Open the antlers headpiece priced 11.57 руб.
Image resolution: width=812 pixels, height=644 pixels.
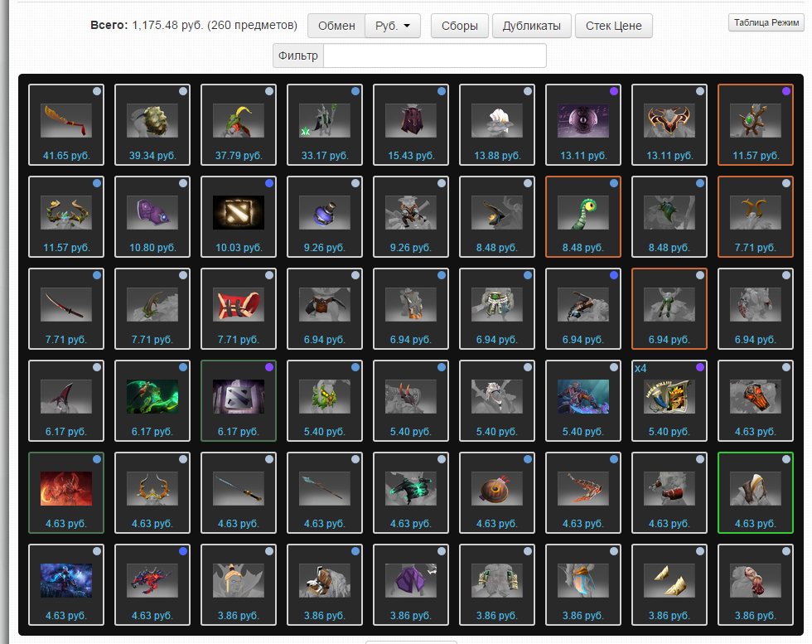pos(66,216)
